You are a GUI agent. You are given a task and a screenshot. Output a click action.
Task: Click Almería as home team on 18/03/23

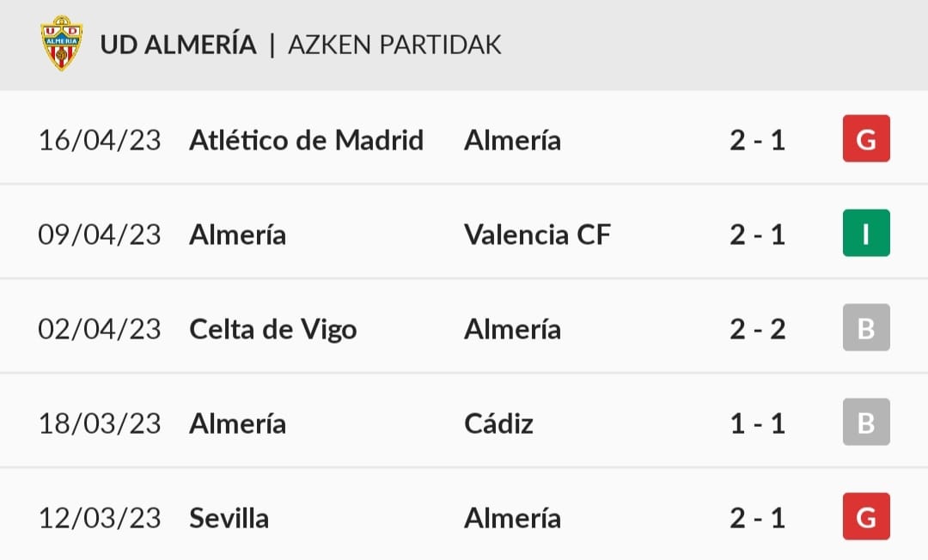tap(237, 423)
